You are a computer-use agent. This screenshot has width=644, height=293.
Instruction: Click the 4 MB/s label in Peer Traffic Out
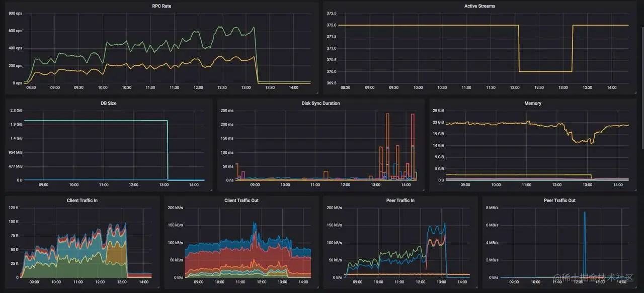tap(492, 243)
